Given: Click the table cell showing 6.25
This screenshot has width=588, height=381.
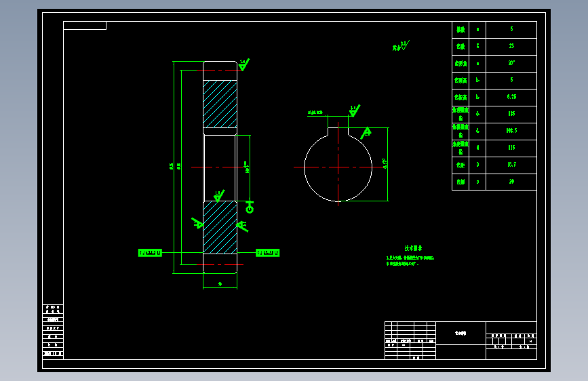Looking at the screenshot, I should [x=511, y=97].
